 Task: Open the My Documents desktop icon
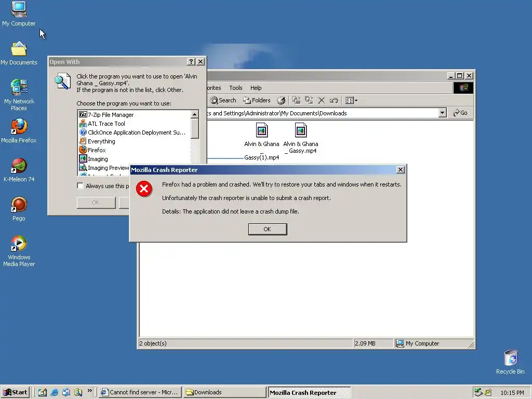pos(19,54)
